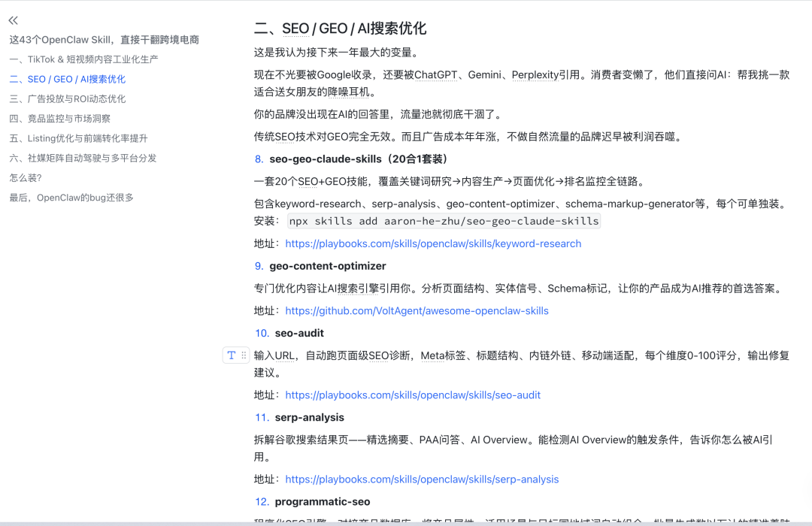Click list item 12 programmatic-seo heading
This screenshot has height=526, width=812.
(x=312, y=502)
